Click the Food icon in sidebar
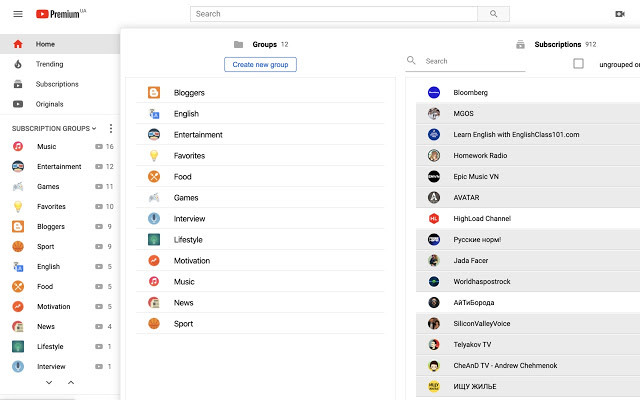 tap(18, 287)
